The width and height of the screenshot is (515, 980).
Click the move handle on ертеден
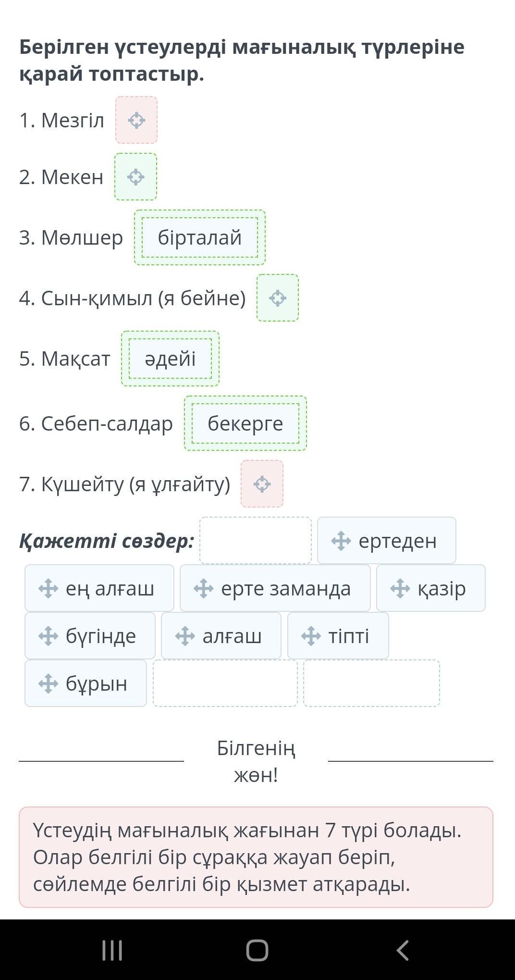[341, 541]
